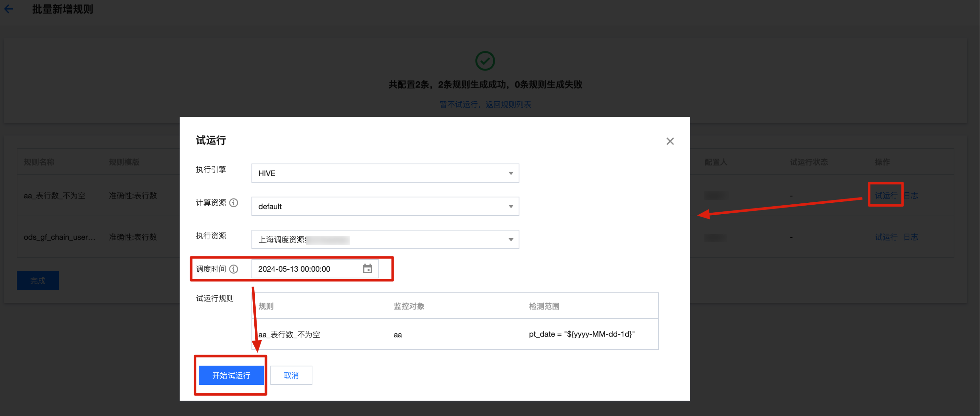Click the 计算资源 info icon

(x=234, y=203)
